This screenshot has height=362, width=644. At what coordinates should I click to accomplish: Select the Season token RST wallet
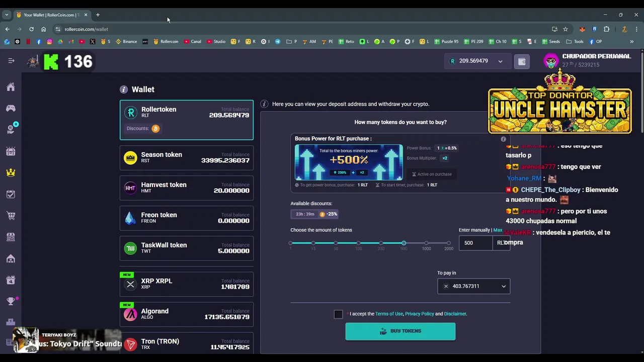(x=187, y=158)
